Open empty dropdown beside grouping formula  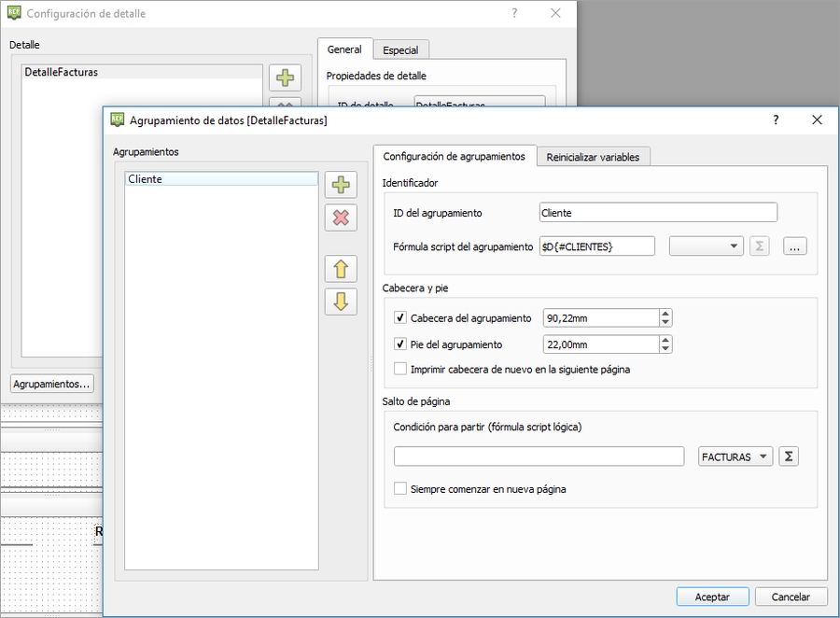[x=707, y=246]
